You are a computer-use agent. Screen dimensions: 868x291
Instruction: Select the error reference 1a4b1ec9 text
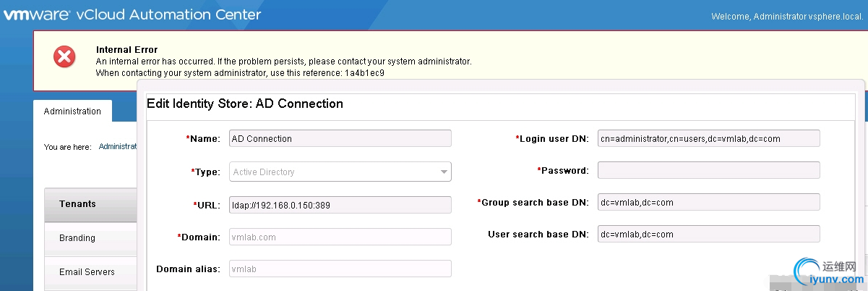coord(364,73)
